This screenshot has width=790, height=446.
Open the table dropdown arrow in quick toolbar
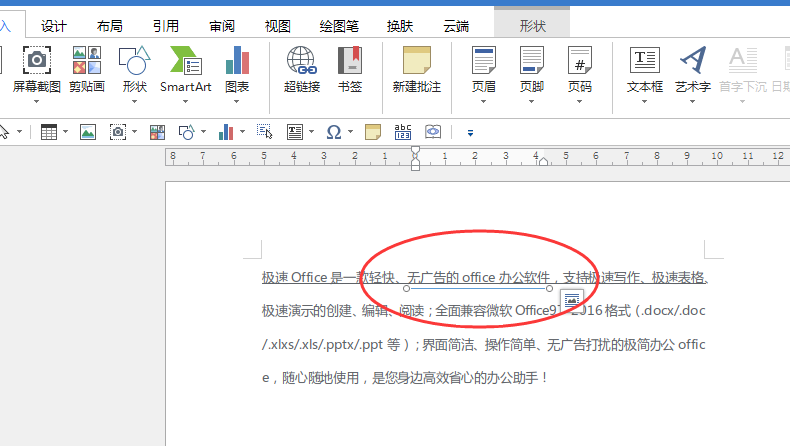(x=65, y=132)
